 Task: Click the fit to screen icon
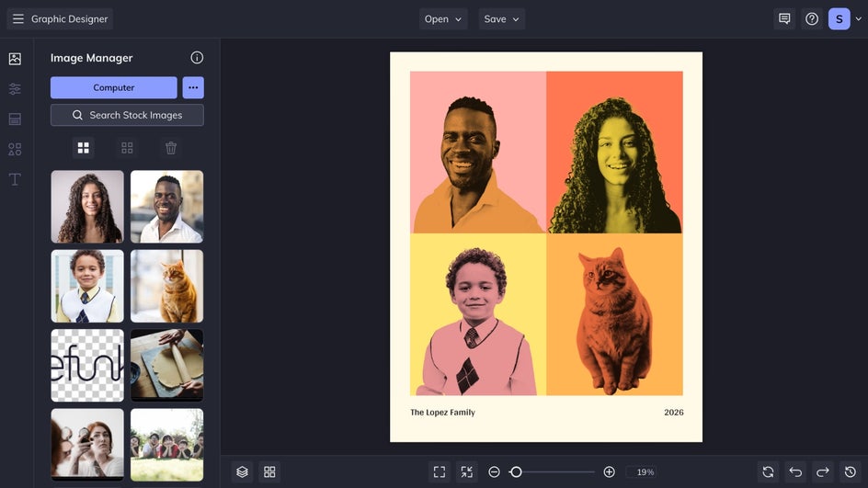point(440,472)
